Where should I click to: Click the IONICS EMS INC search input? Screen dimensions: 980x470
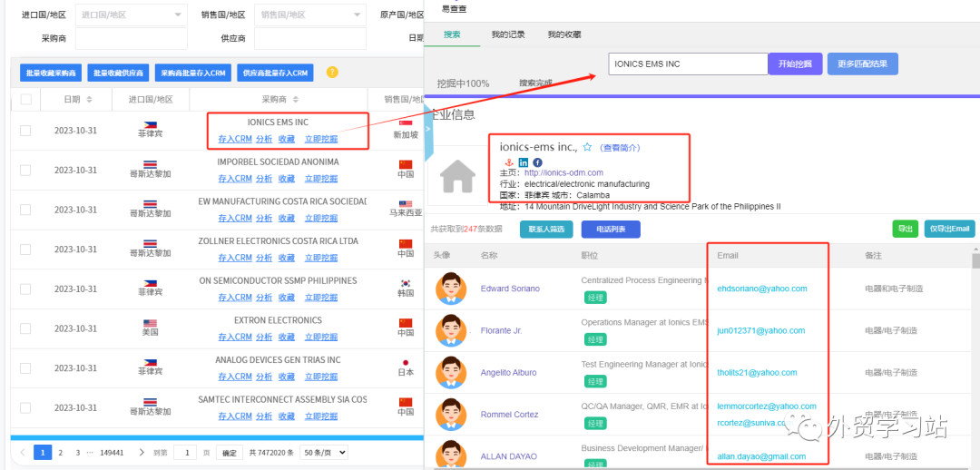688,64
